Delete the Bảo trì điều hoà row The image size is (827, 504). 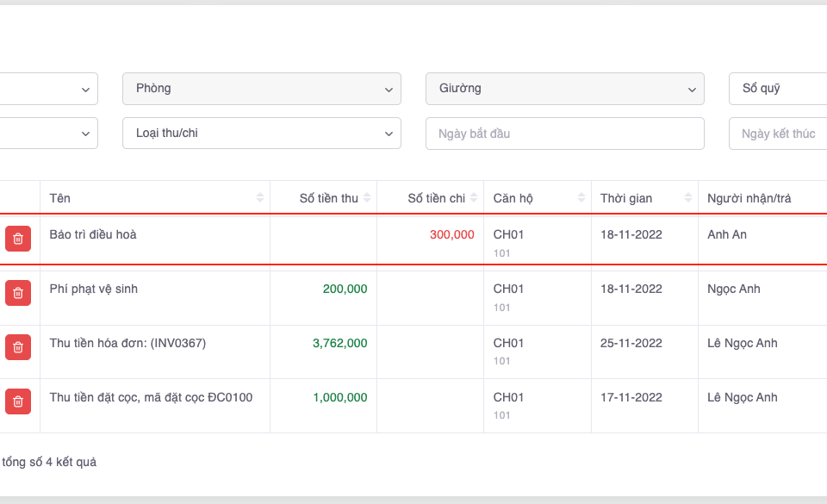[18, 239]
